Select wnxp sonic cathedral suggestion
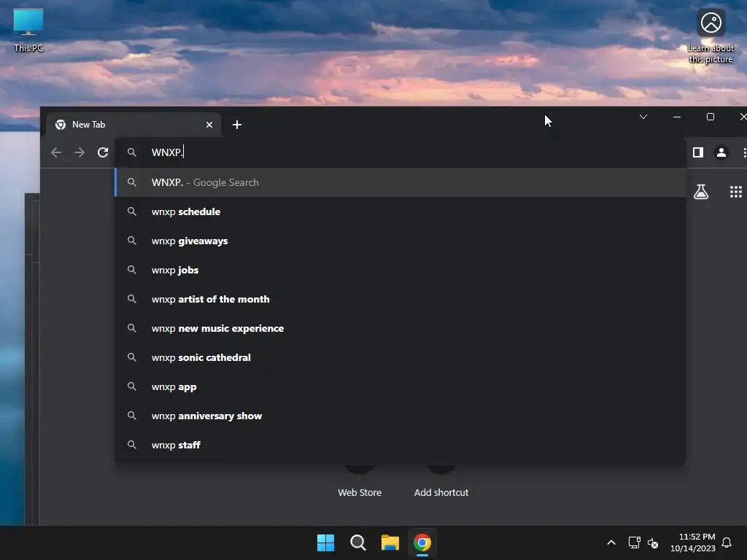 coord(400,357)
